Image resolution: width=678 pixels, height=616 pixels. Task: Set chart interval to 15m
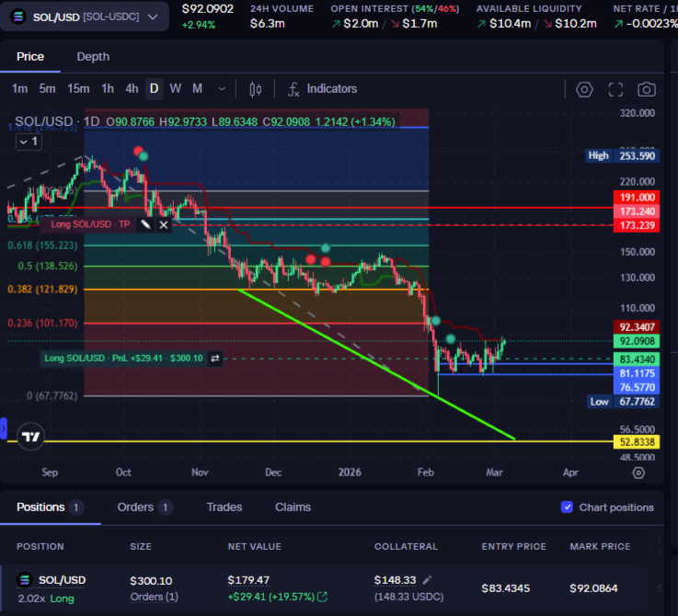pos(78,89)
